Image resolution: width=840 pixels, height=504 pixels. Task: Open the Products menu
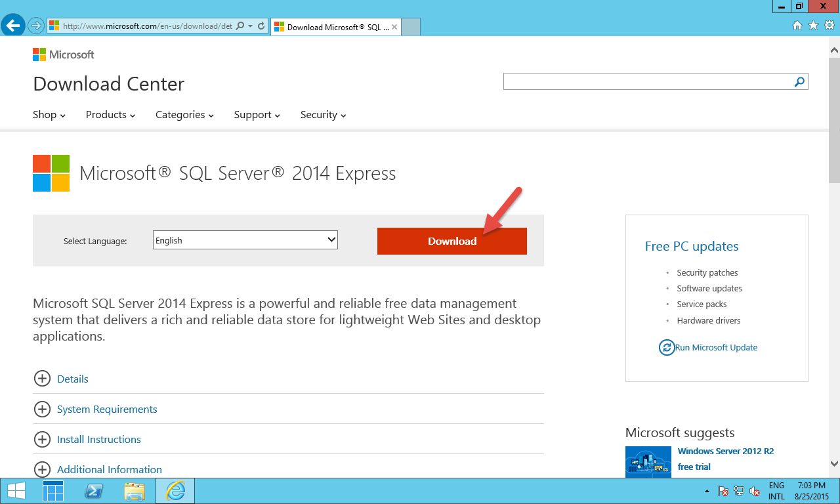pos(110,115)
